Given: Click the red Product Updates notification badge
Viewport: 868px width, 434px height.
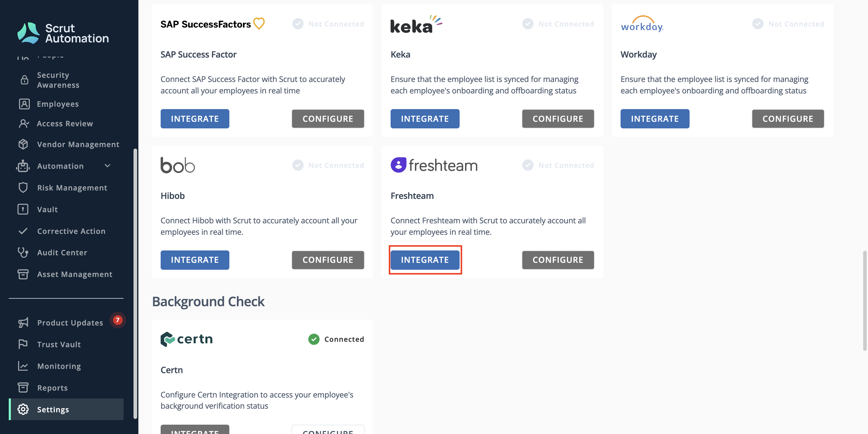Looking at the screenshot, I should tap(118, 320).
